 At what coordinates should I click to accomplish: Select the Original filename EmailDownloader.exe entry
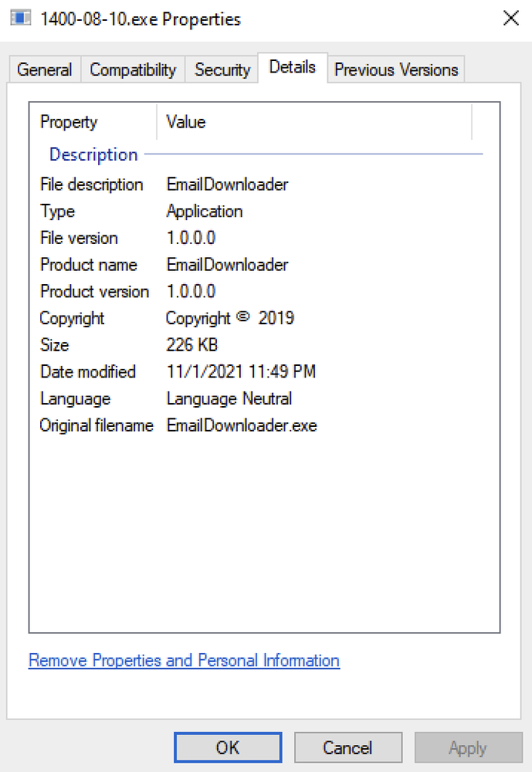coord(242,425)
